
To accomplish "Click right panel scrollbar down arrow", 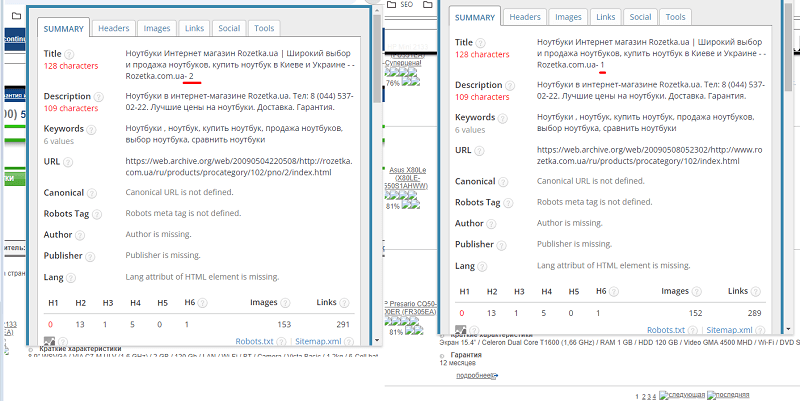I will coord(788,329).
